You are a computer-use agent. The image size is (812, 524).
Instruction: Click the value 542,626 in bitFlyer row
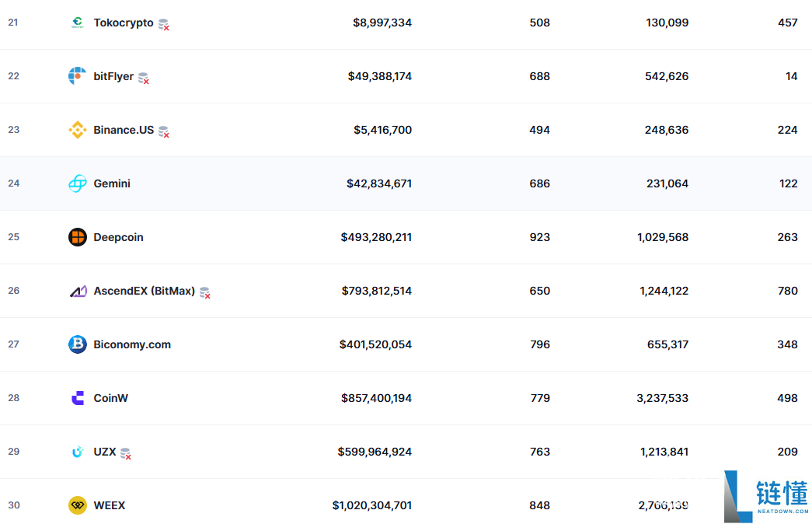click(667, 76)
